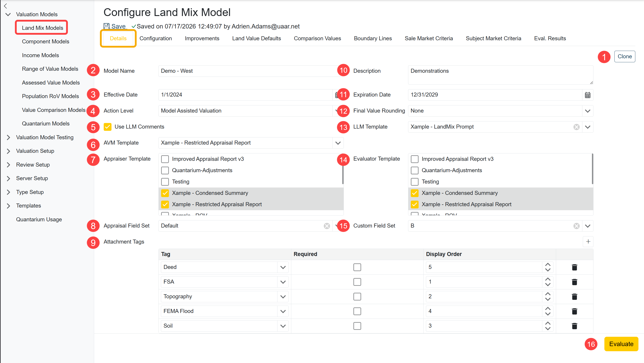Viewport: 644px width, 363px height.
Task: Open Income Models in the sidebar
Action: coord(41,55)
